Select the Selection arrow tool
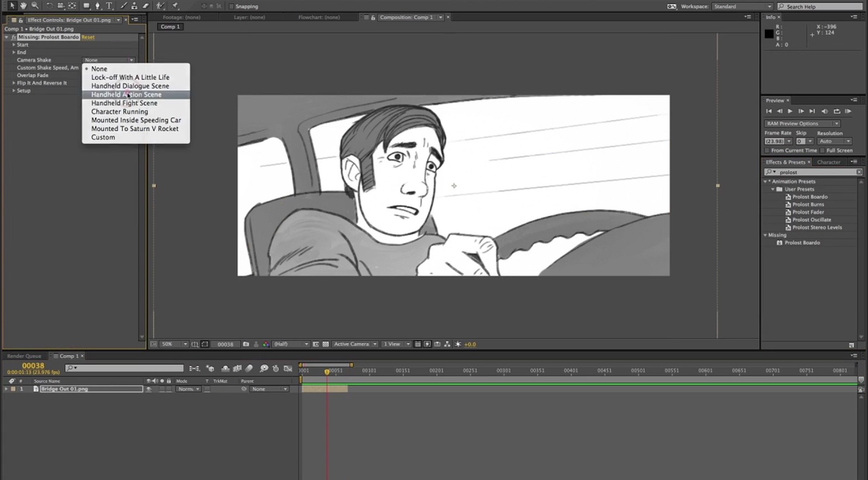Viewport: 868px width, 480px height. coord(12,6)
